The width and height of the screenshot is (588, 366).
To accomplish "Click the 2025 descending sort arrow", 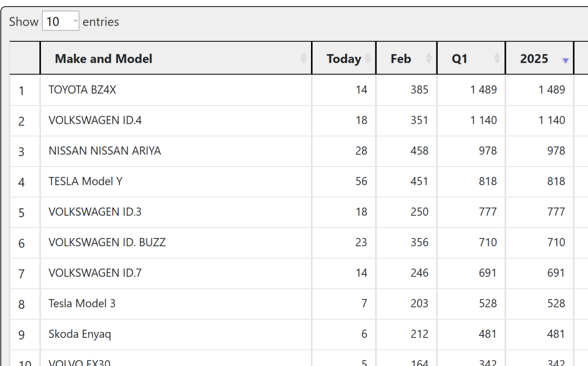I will 565,61.
